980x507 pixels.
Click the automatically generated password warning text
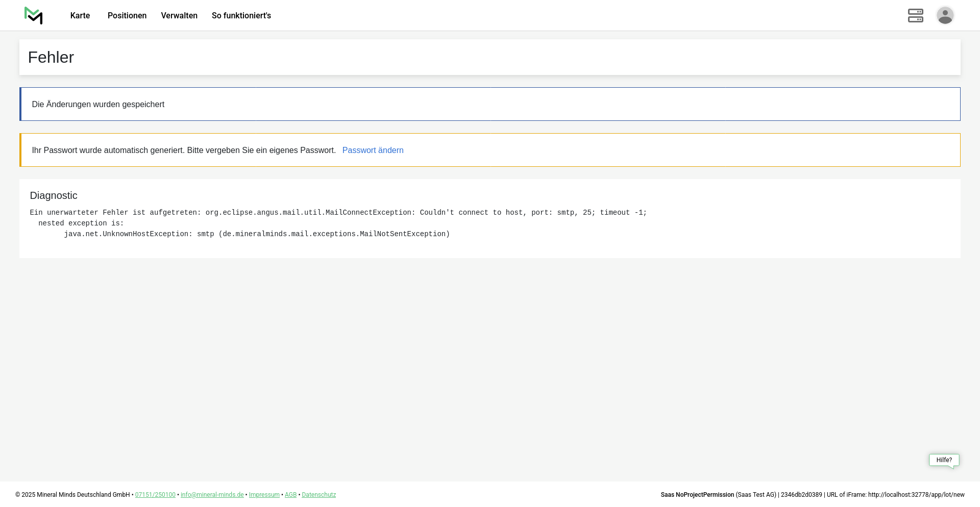[184, 150]
